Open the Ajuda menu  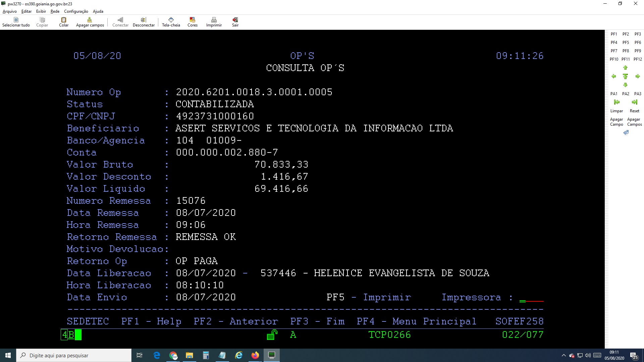98,11
